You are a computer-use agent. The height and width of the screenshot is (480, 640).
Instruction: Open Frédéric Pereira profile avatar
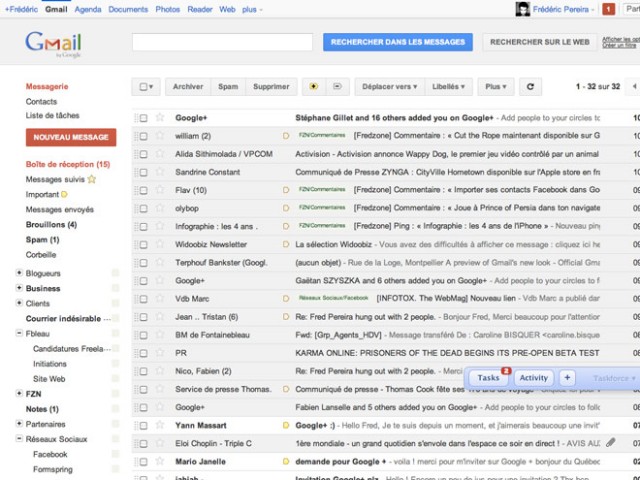pos(522,9)
